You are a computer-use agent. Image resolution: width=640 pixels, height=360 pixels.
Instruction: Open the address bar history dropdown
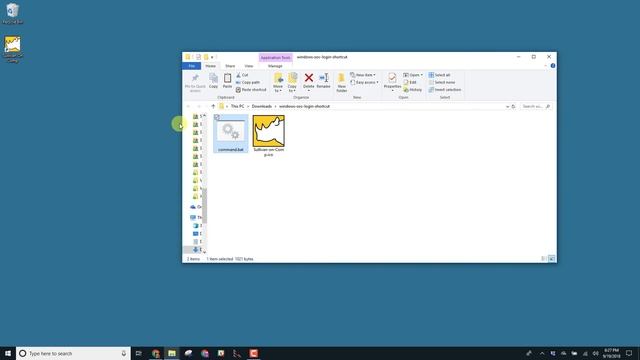pos(507,107)
